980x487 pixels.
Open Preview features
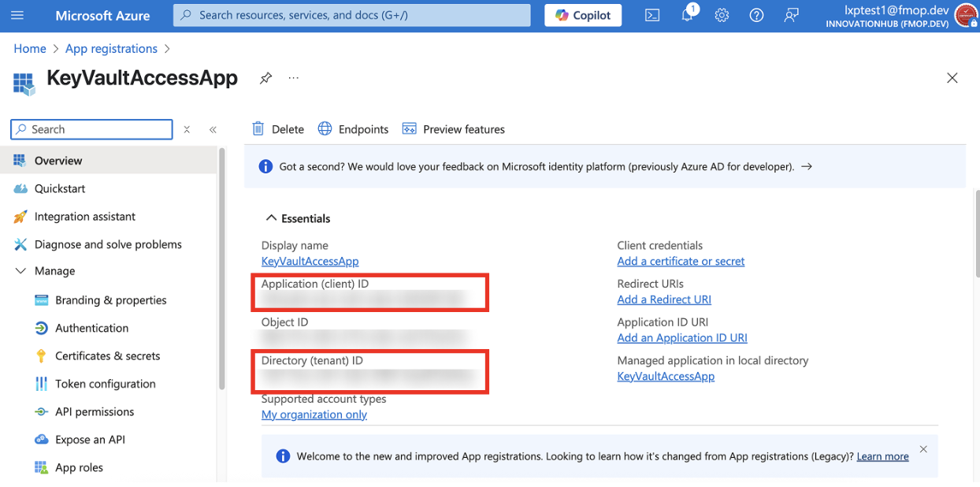click(x=454, y=129)
